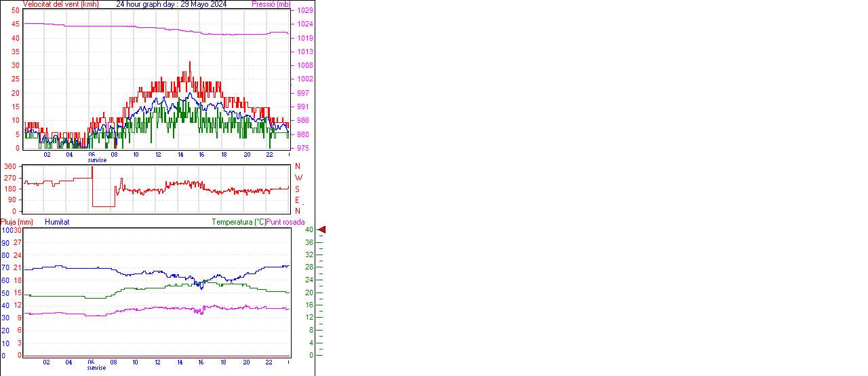Click the '24 hour graph day' title
868x376 pixels.
tap(171, 4)
